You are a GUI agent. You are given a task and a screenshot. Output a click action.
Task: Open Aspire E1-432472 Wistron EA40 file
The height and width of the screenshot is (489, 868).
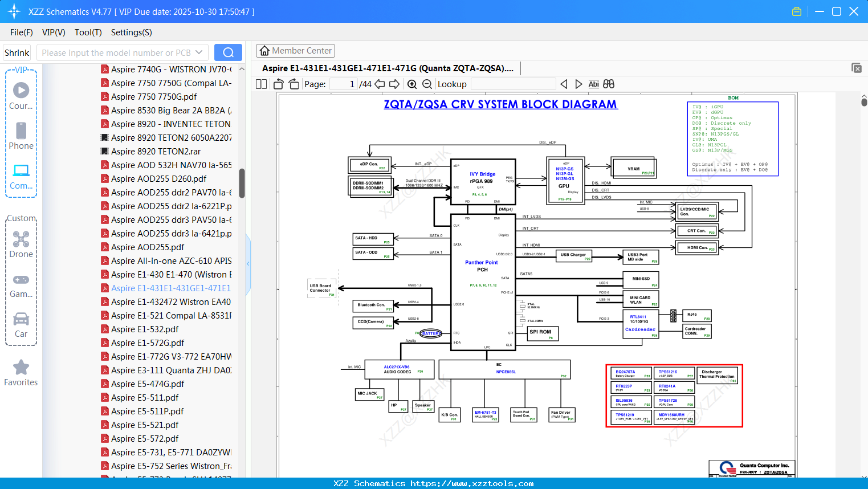pos(166,301)
